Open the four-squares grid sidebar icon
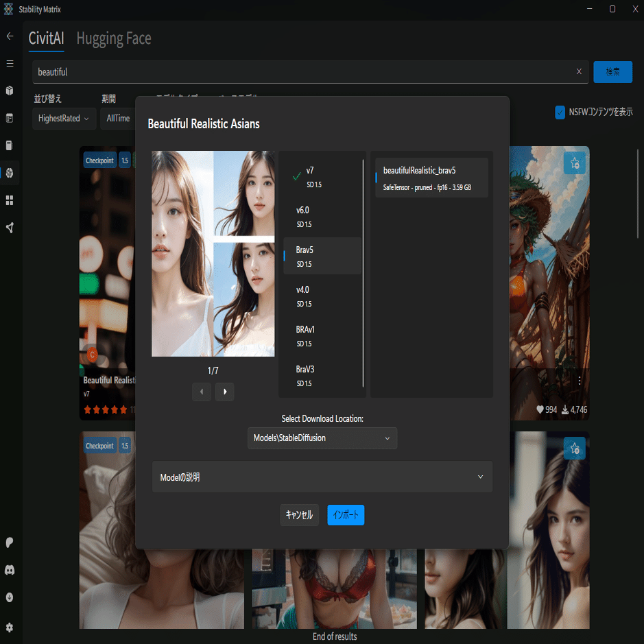This screenshot has width=644, height=644. (10, 200)
